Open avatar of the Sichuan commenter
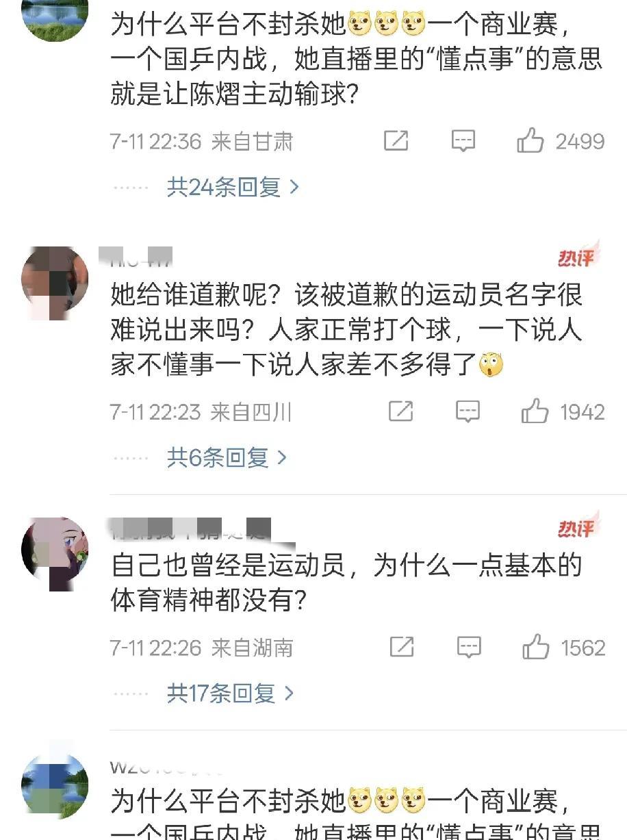Viewport: 627px width, 840px height. (x=55, y=279)
